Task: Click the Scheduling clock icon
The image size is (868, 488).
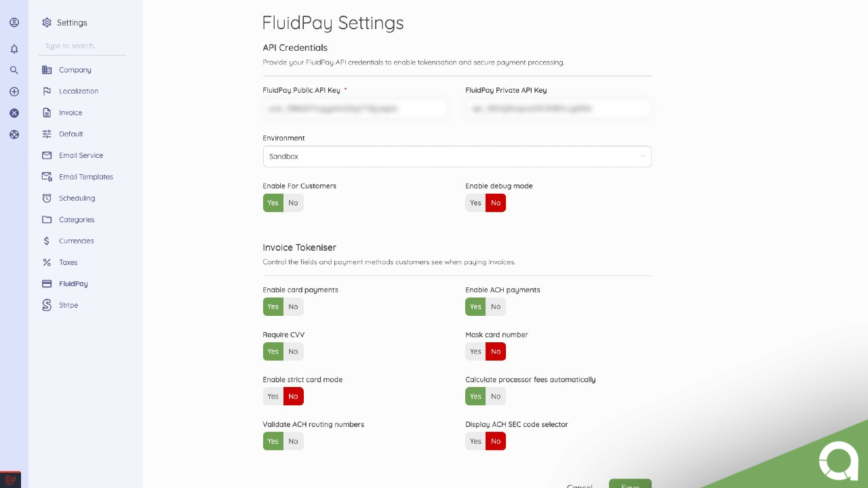Action: pyautogui.click(x=47, y=198)
